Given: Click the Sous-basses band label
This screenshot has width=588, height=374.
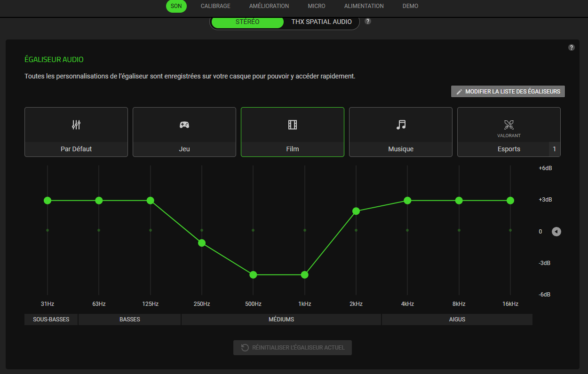Looking at the screenshot, I should pos(51,319).
